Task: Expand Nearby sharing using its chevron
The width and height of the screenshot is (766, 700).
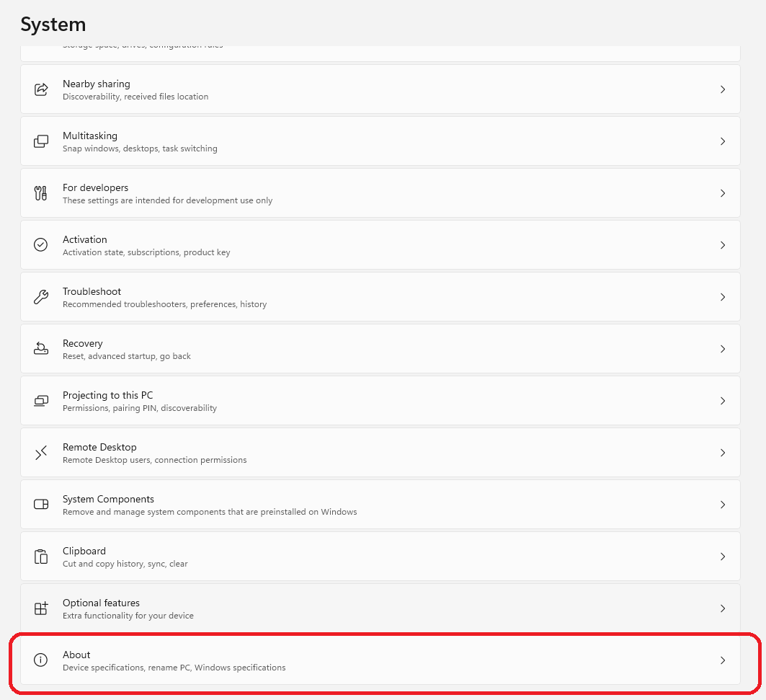Action: 722,89
